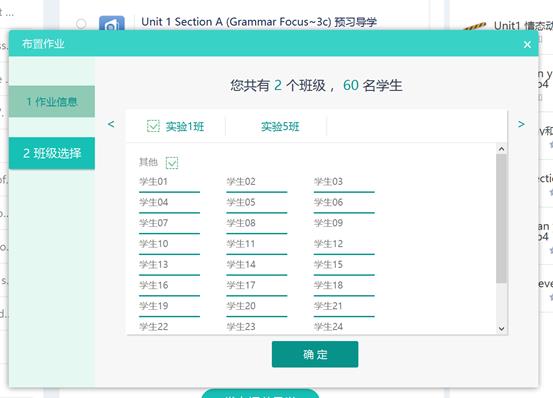553x398 pixels.
Task: Open step 1 作业信息
Action: click(x=52, y=102)
